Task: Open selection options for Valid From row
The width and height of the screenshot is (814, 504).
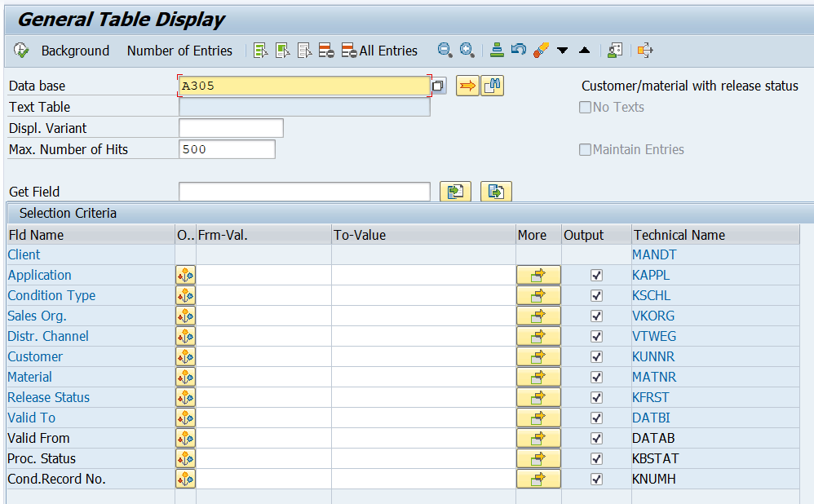Action: pyautogui.click(x=185, y=438)
